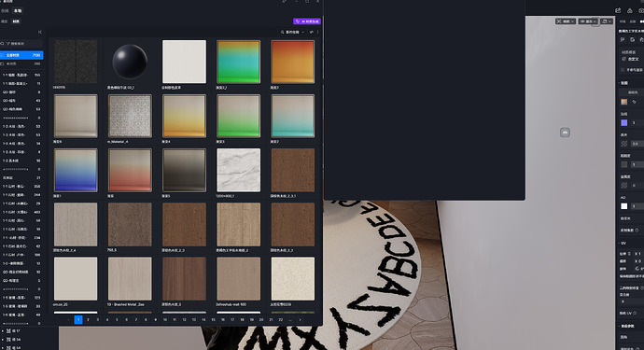Click the first icon under the material name
The width and height of the screenshot is (644, 350).
(623, 40)
